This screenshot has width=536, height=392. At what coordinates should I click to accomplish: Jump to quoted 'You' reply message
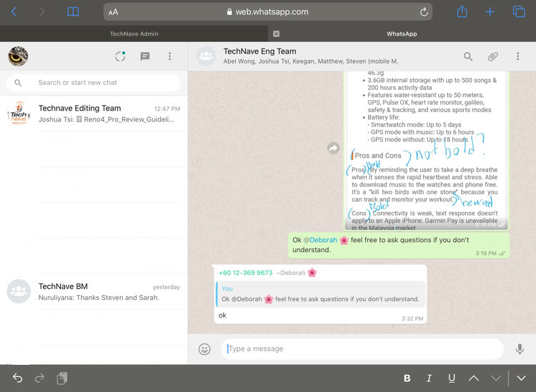[x=320, y=294]
